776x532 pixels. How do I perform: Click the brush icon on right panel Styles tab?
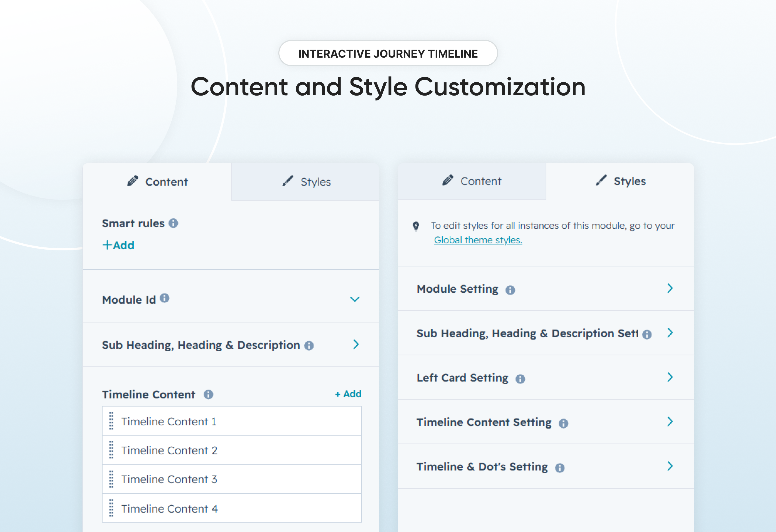pyautogui.click(x=601, y=180)
